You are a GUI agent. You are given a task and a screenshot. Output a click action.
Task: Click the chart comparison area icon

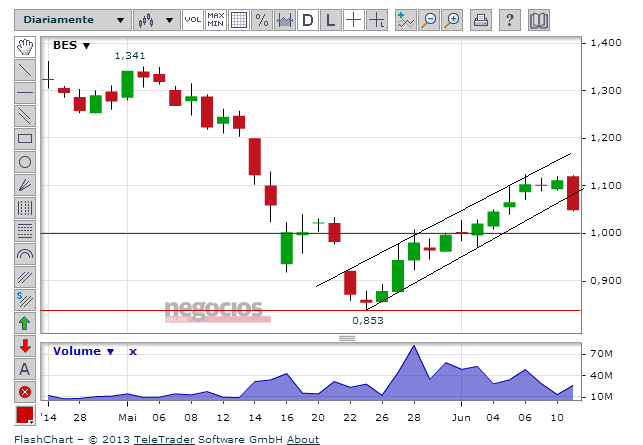point(285,20)
